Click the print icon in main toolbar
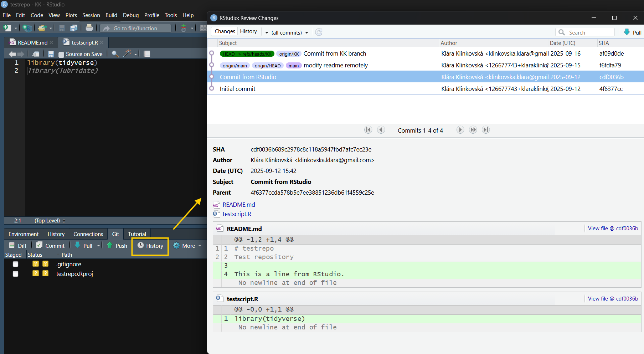The height and width of the screenshot is (354, 644). click(89, 28)
